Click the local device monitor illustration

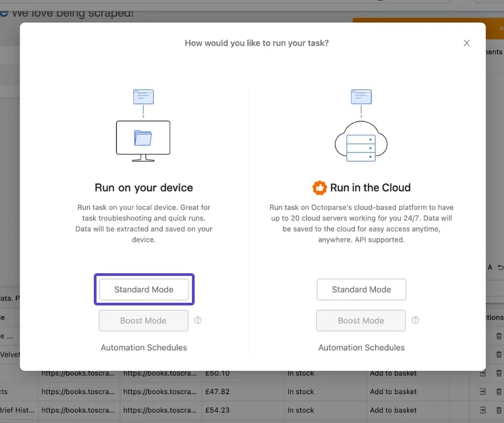coord(143,140)
